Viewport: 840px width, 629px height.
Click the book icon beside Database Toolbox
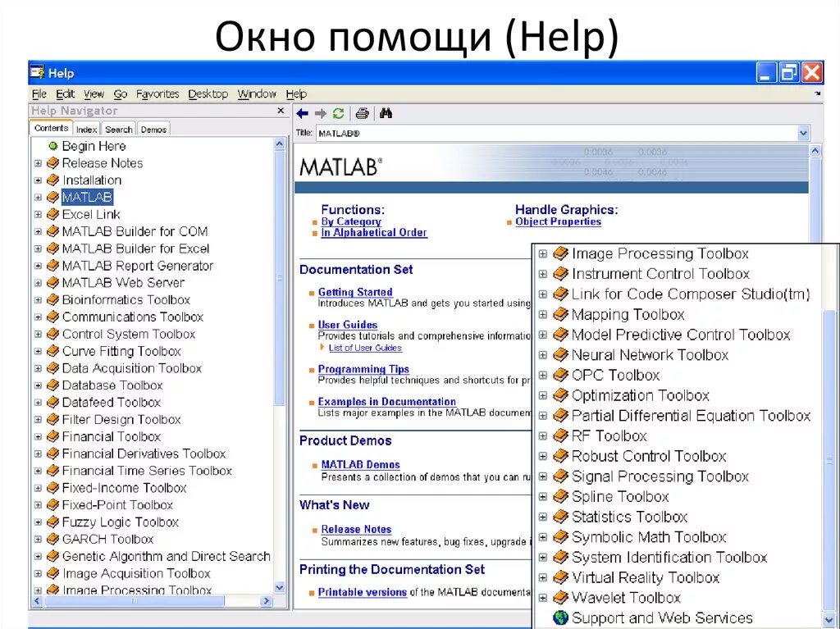[x=52, y=385]
